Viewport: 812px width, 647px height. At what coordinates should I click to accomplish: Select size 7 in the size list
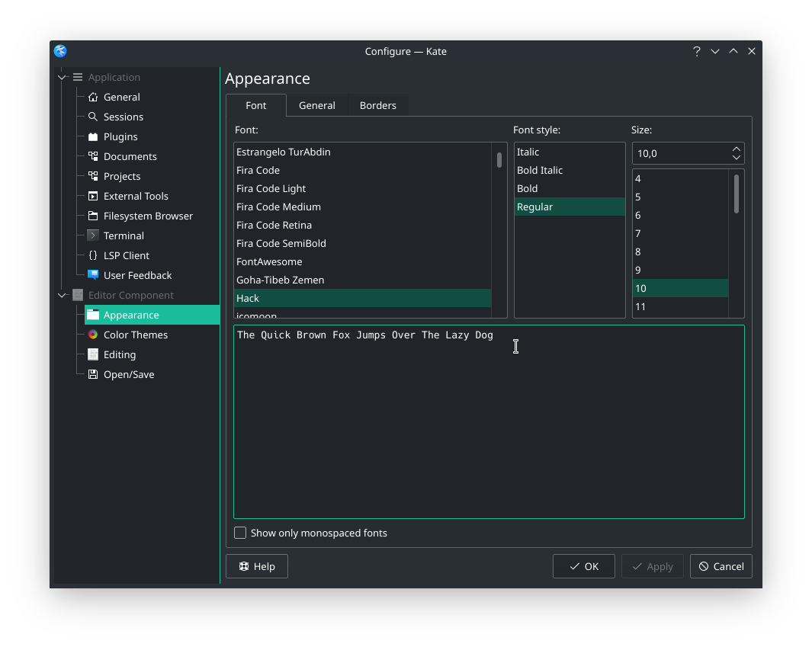[680, 233]
